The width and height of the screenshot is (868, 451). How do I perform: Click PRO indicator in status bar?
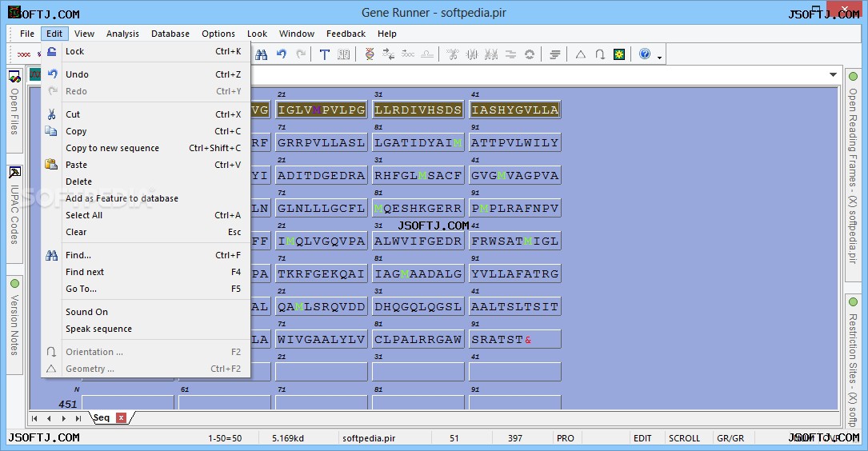pyautogui.click(x=565, y=438)
